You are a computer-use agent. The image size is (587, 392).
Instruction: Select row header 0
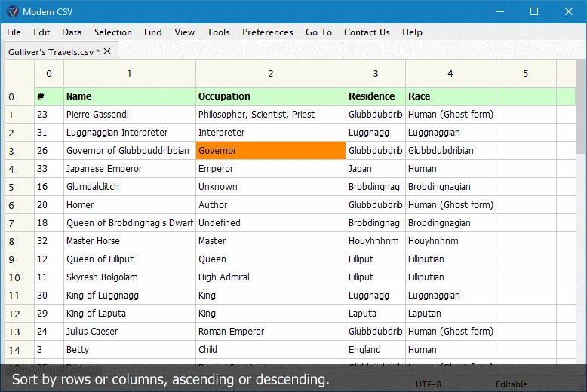20,96
